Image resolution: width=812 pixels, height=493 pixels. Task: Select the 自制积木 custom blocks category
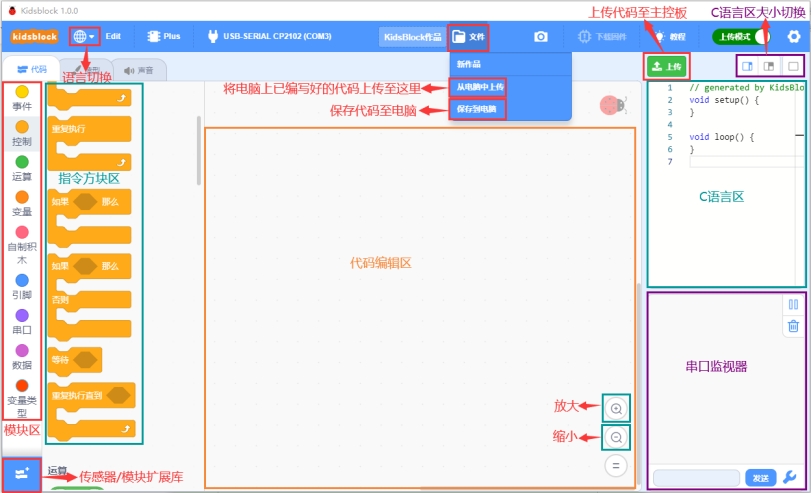(x=22, y=245)
